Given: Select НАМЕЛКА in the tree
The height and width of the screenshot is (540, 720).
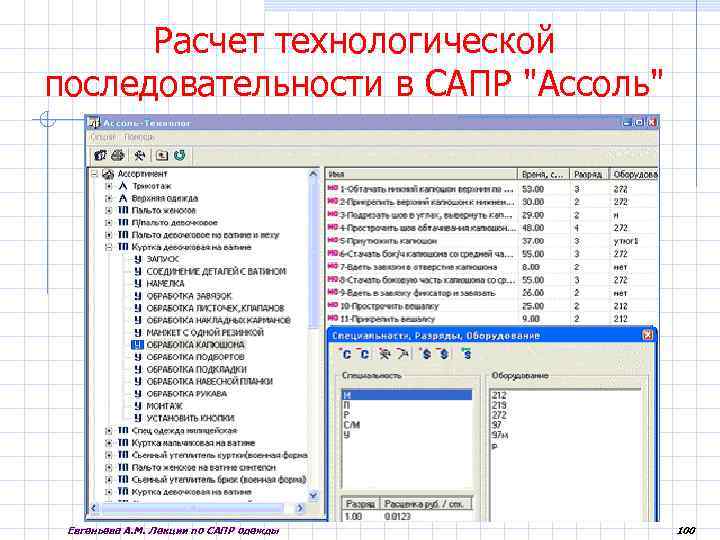Looking at the screenshot, I should click(x=165, y=284).
